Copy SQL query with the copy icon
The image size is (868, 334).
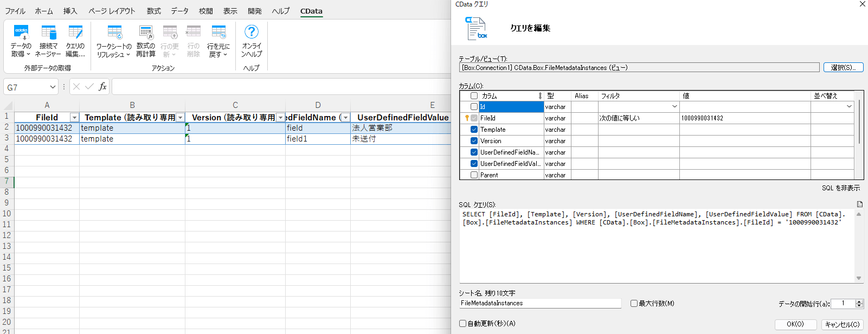[859, 204]
